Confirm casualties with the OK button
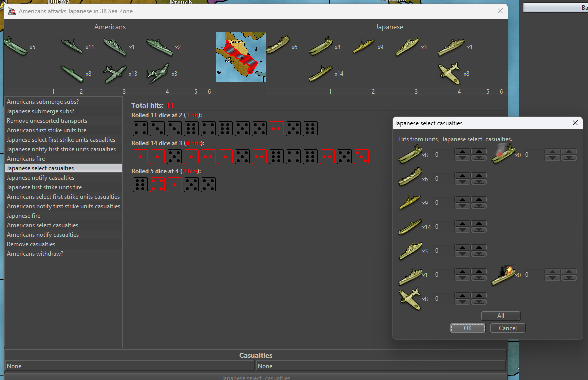The height and width of the screenshot is (380, 588). tap(467, 328)
